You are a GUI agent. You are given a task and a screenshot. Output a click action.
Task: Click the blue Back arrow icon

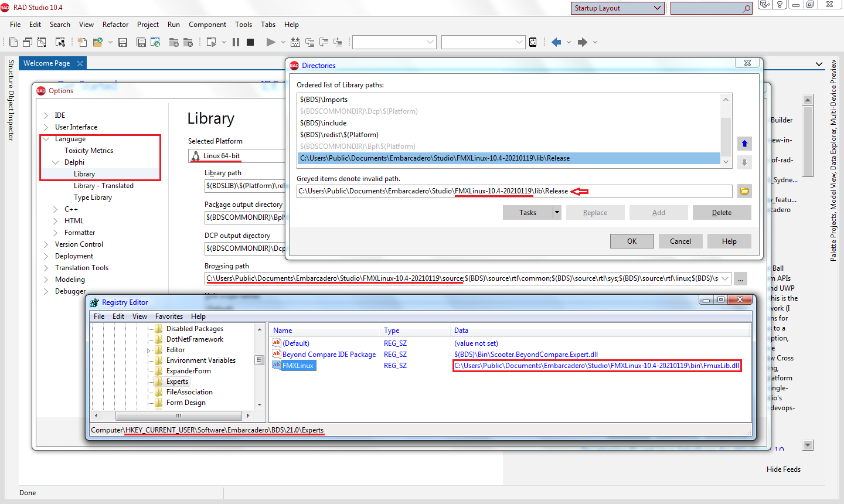click(x=556, y=42)
